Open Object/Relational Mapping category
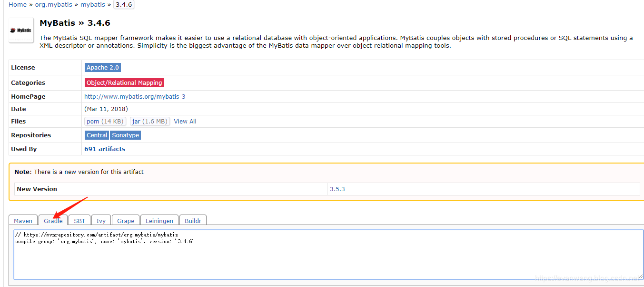This screenshot has height=287, width=644. tap(124, 83)
